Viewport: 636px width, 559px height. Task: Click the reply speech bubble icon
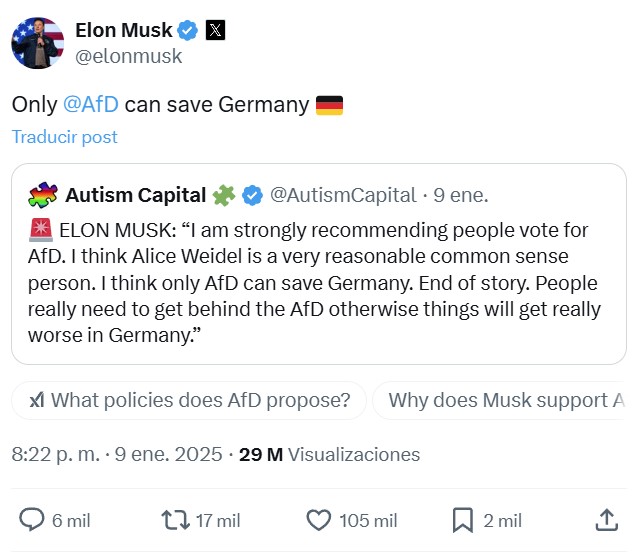[32, 520]
